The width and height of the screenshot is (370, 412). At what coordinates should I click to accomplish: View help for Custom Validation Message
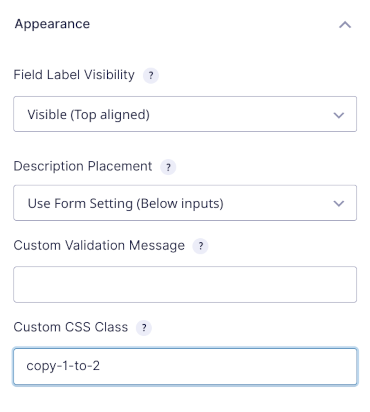(200, 246)
